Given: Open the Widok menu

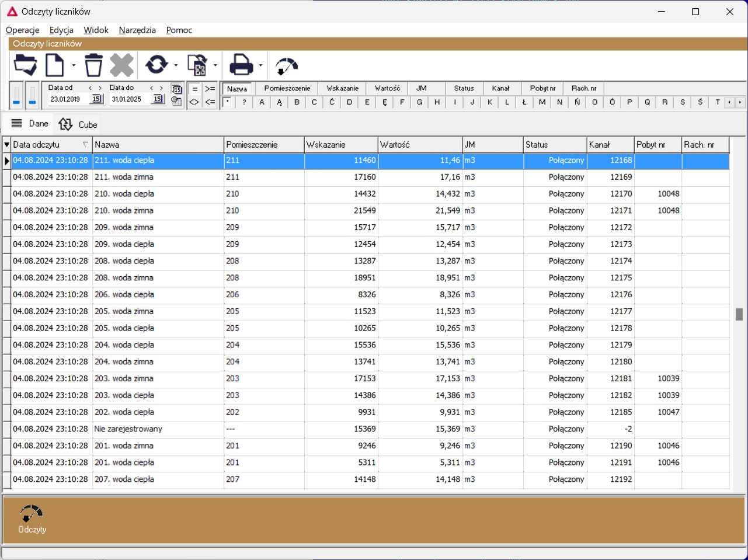Looking at the screenshot, I should click(x=96, y=30).
